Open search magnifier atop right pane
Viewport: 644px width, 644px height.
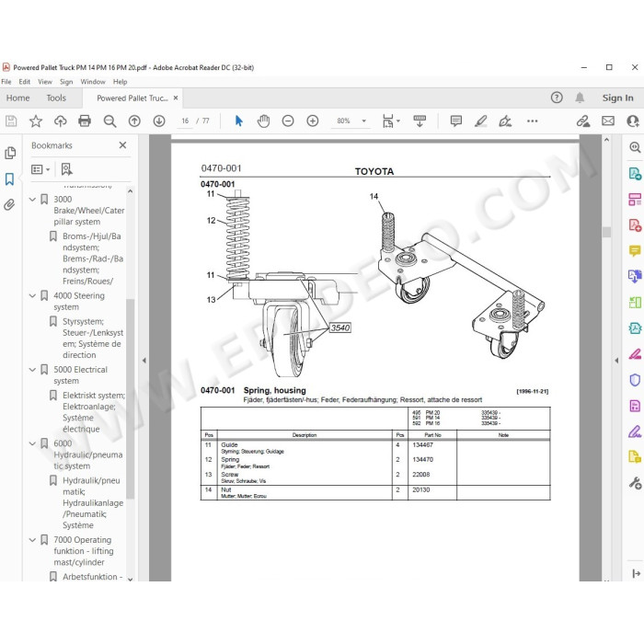(x=635, y=147)
